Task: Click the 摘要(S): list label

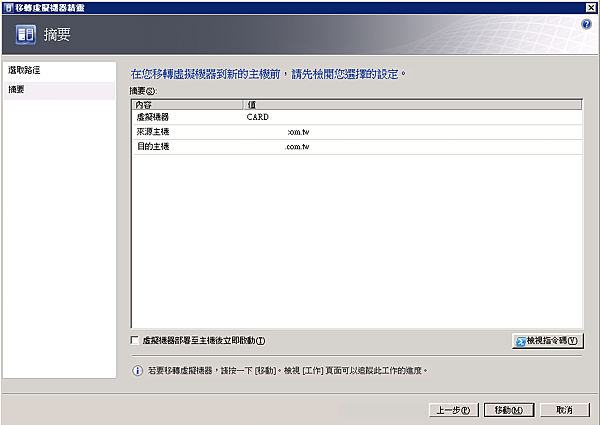Action: [143, 91]
